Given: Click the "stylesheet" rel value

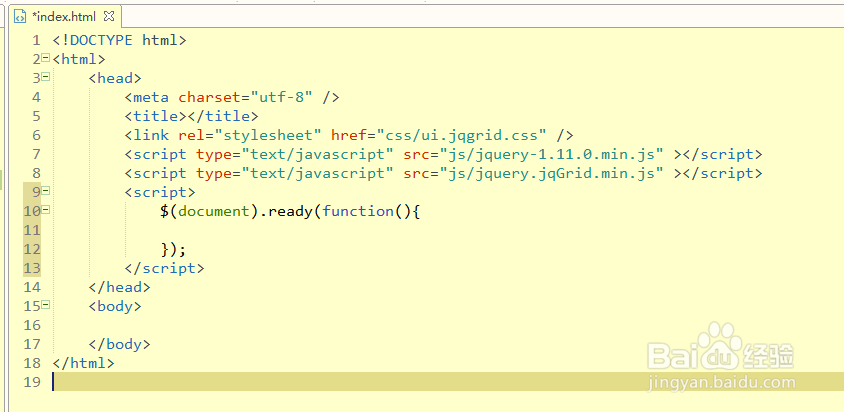Looking at the screenshot, I should tap(268, 135).
